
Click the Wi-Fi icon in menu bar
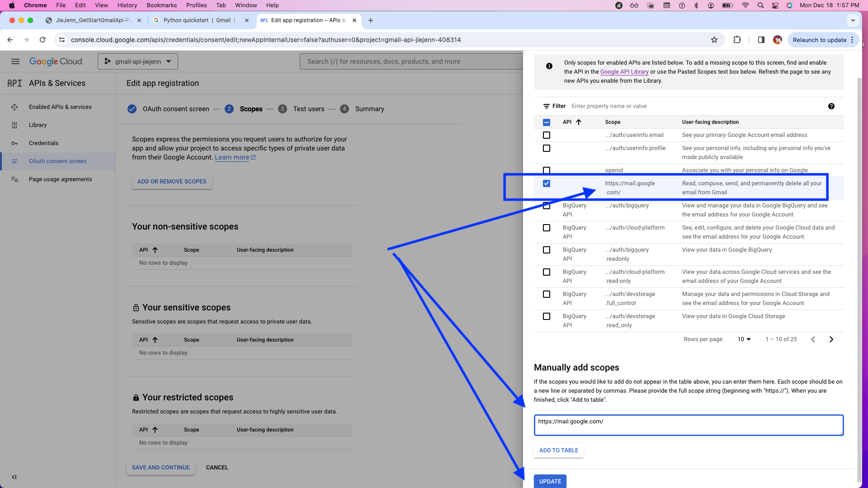point(745,5)
